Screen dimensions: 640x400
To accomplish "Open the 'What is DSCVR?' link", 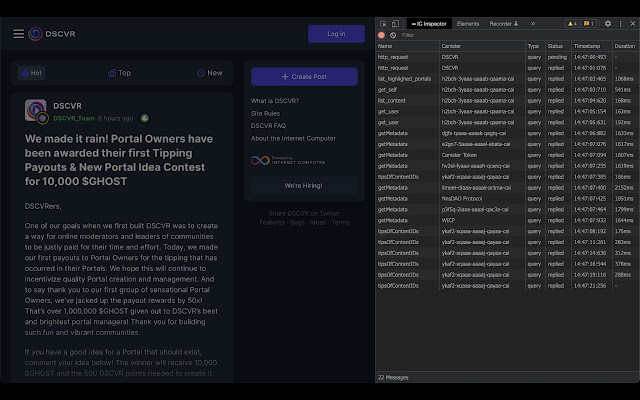I will tap(275, 101).
